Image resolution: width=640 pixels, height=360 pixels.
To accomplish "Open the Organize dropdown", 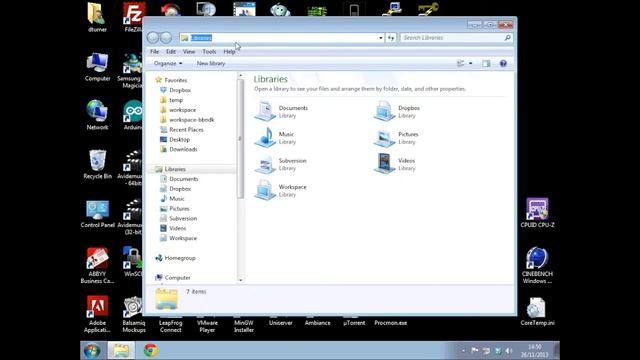I will (168, 63).
